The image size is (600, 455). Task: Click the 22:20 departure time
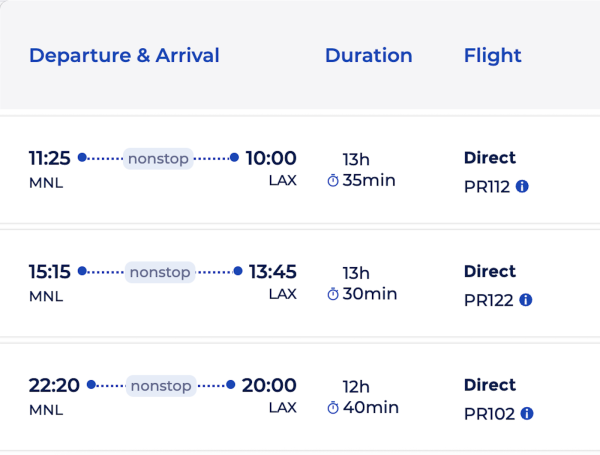[53, 385]
